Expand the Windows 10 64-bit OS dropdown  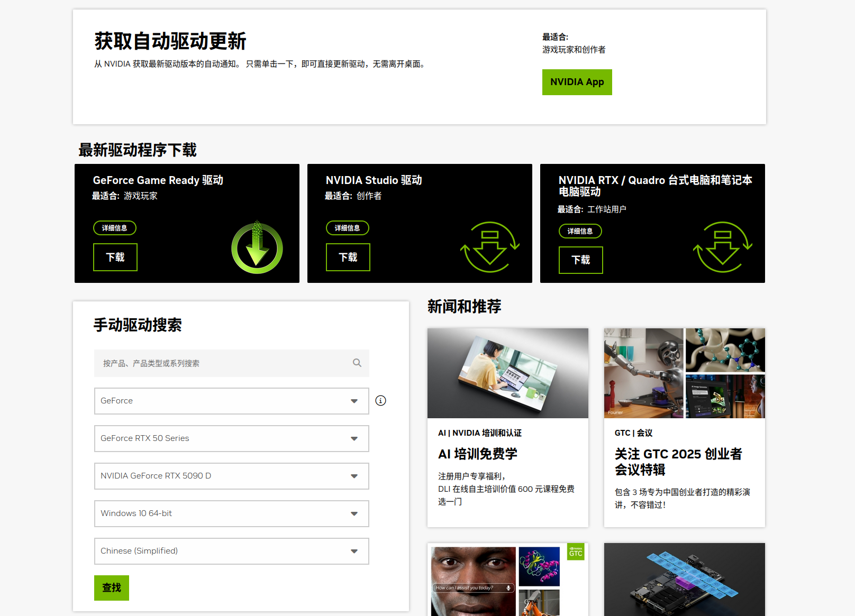click(x=232, y=513)
